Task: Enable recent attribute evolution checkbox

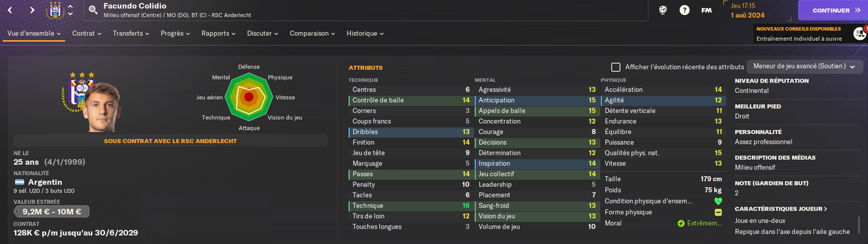Action: tap(616, 67)
